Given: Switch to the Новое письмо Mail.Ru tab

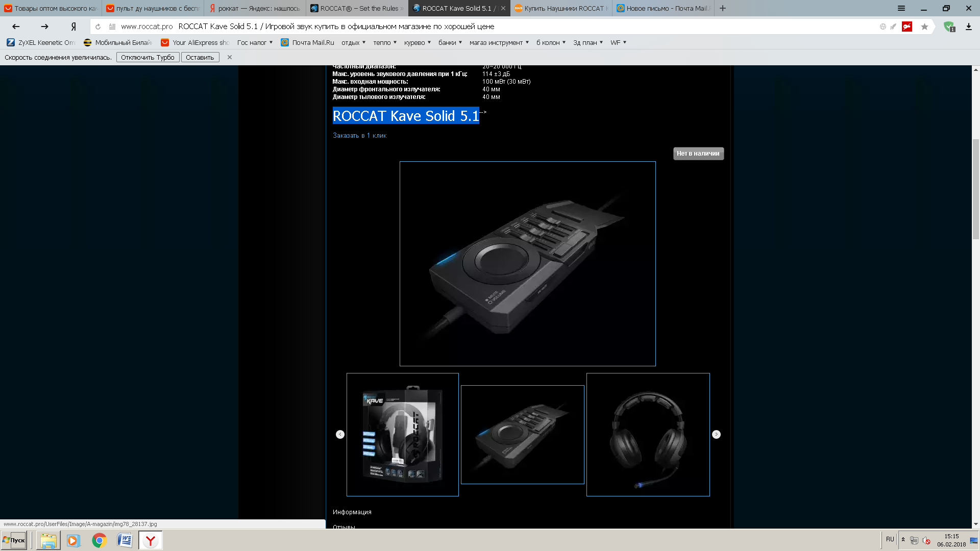Looking at the screenshot, I should (664, 8).
